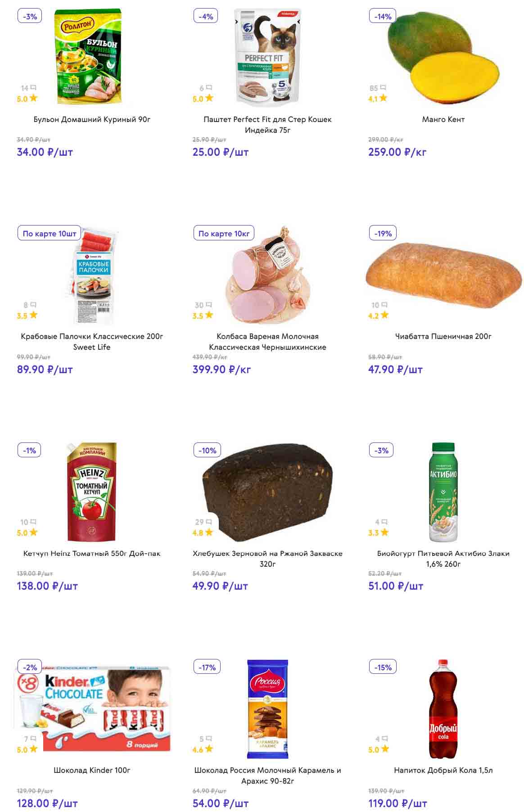The width and height of the screenshot is (524, 812).
Task: Open the Кетчуп Heinz Томатный product title
Action: 92,553
